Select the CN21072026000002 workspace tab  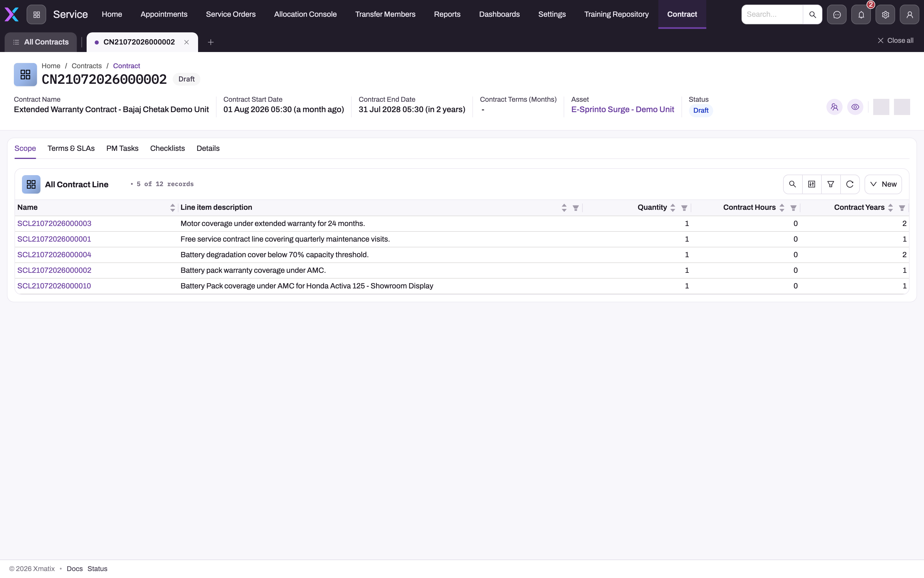coord(139,42)
